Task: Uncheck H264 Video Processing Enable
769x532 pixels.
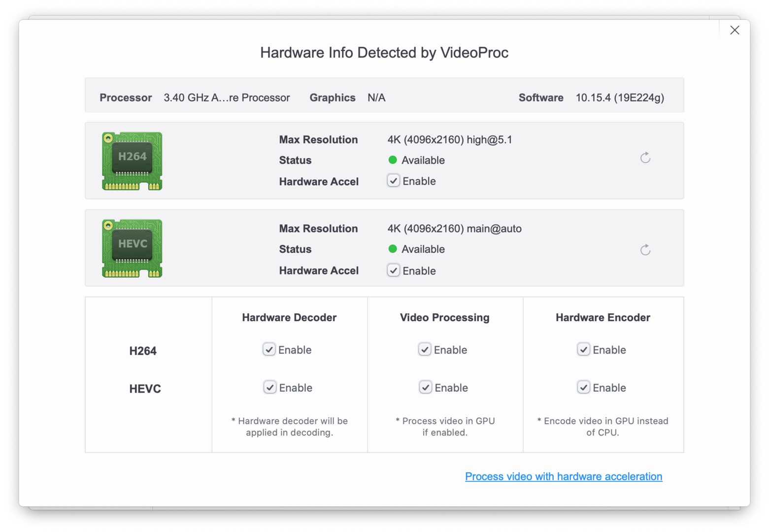Action: pyautogui.click(x=425, y=349)
